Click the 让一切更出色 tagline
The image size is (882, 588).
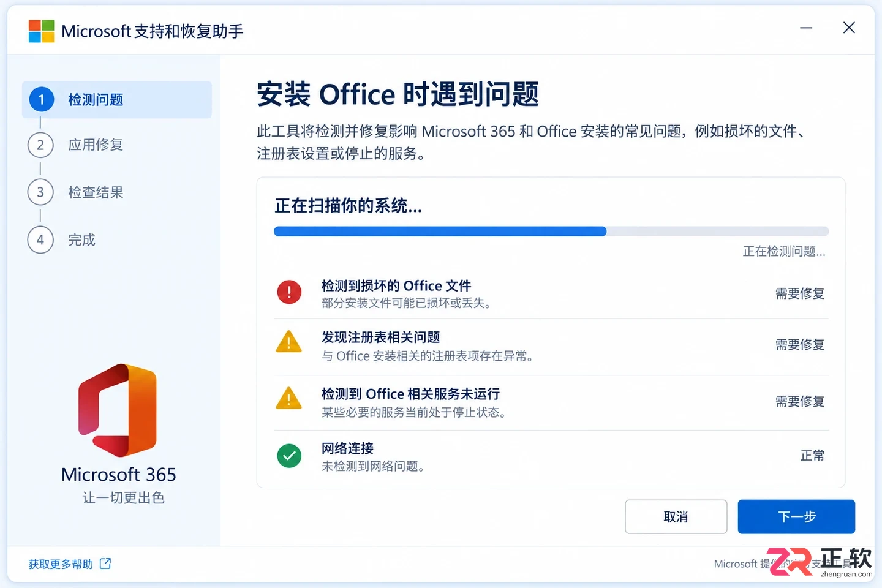(x=123, y=498)
